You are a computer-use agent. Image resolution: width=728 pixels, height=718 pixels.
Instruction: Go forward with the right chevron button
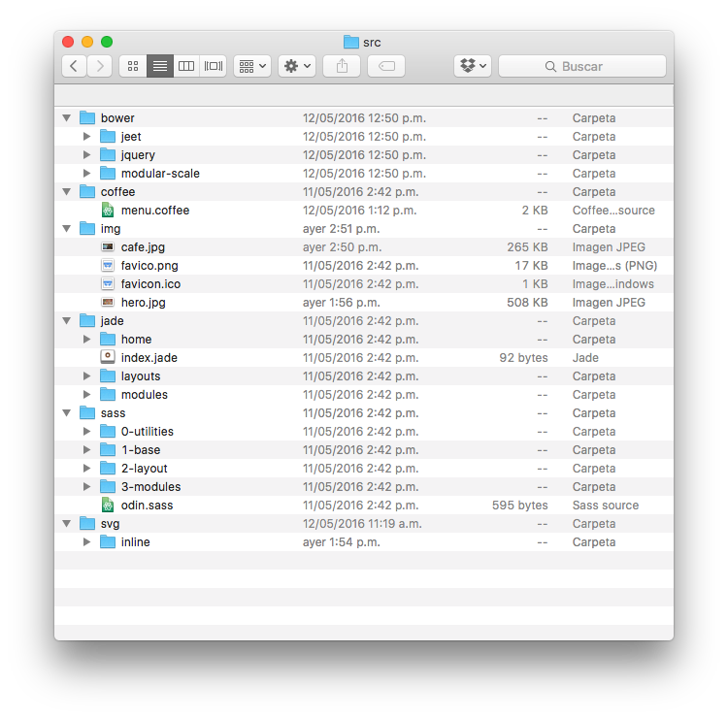(x=99, y=66)
